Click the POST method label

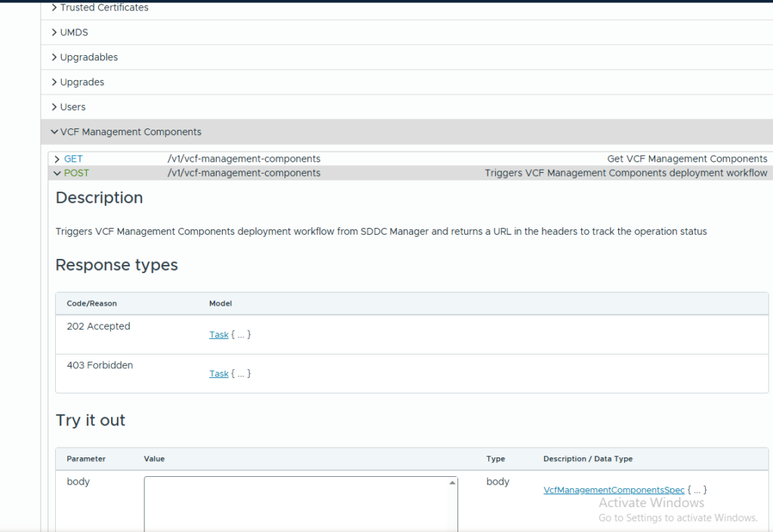pos(76,174)
